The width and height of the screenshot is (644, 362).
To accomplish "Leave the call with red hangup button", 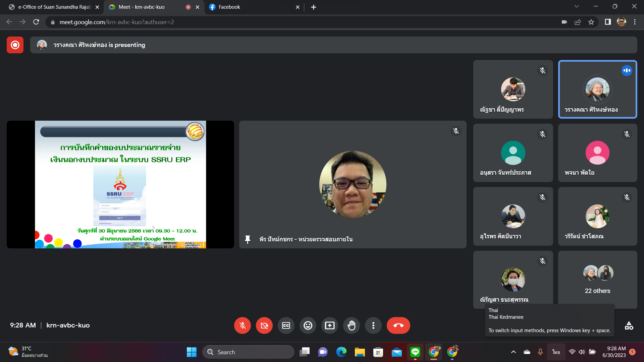I will point(398,325).
